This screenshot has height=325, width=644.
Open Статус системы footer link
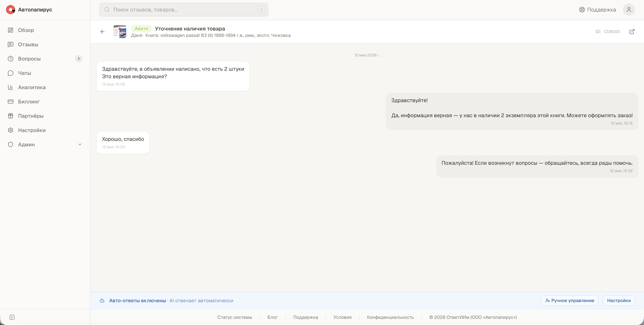tap(235, 317)
